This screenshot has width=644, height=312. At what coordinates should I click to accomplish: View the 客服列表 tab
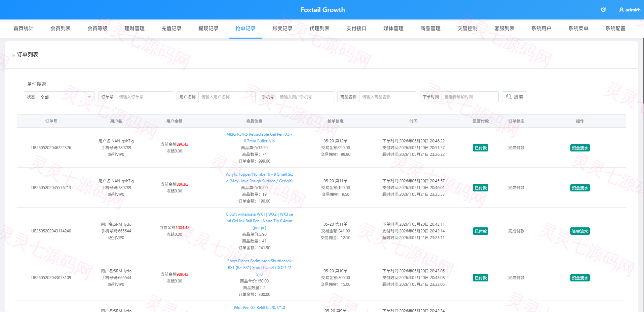coord(504,29)
